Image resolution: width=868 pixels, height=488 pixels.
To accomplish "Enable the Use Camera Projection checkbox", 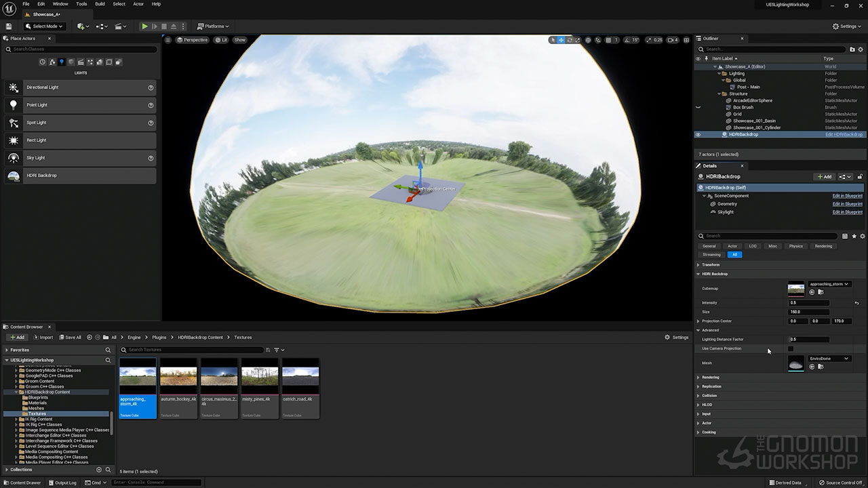I will pyautogui.click(x=791, y=348).
